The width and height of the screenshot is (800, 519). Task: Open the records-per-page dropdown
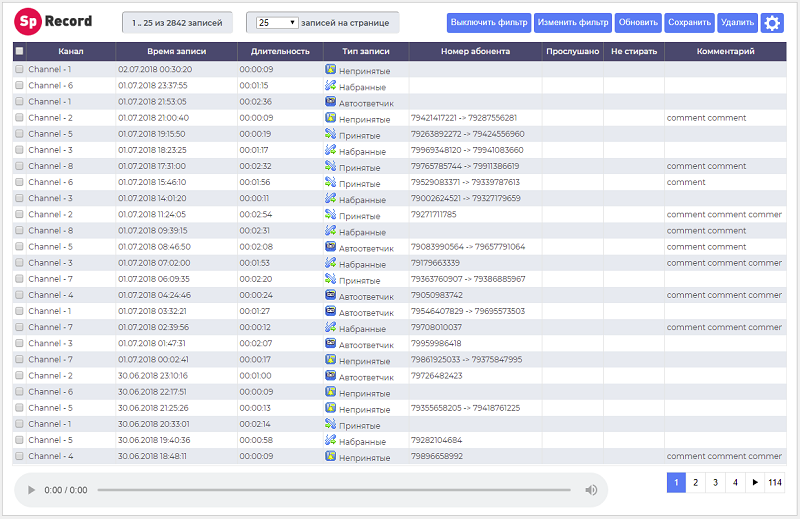click(x=277, y=22)
